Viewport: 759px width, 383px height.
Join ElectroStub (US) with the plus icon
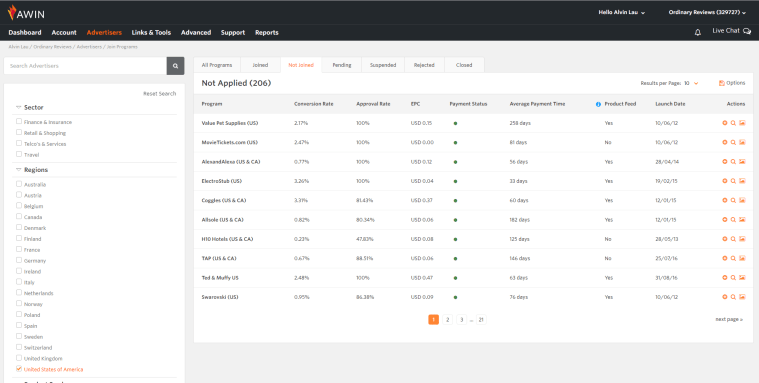pos(725,181)
